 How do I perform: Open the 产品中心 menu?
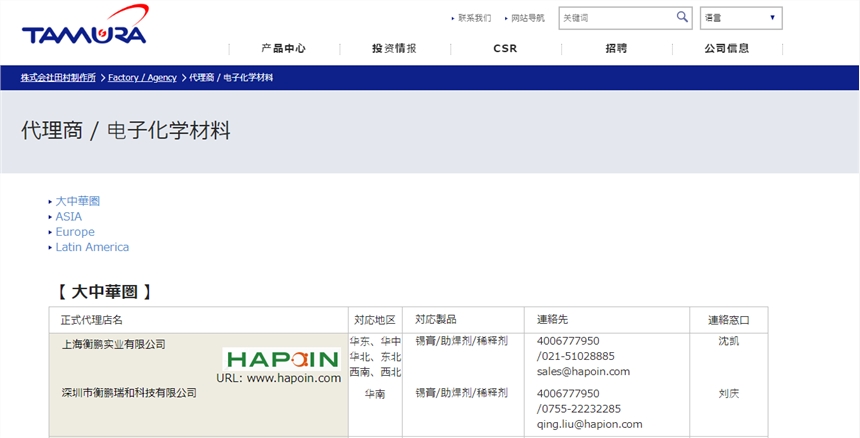(x=284, y=48)
